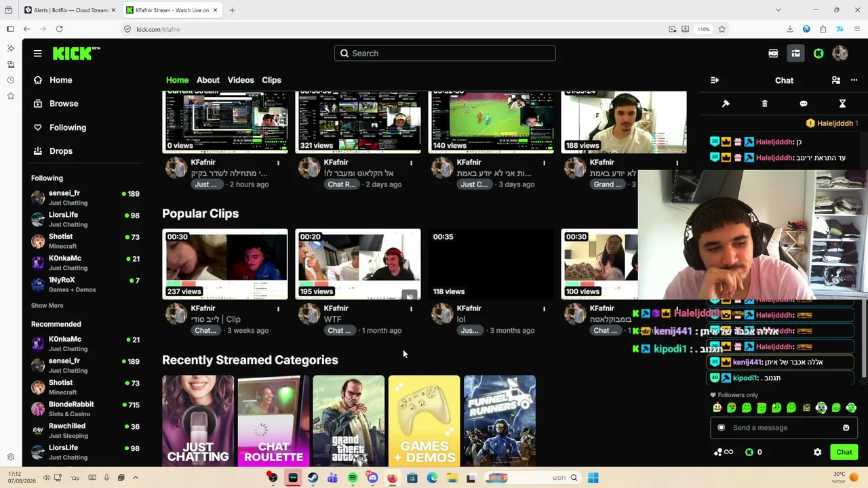This screenshot has width=868, height=488.
Task: Open the mod view icon in header
Action: coord(773,54)
